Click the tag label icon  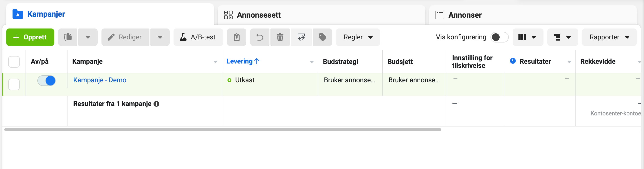pyautogui.click(x=322, y=37)
